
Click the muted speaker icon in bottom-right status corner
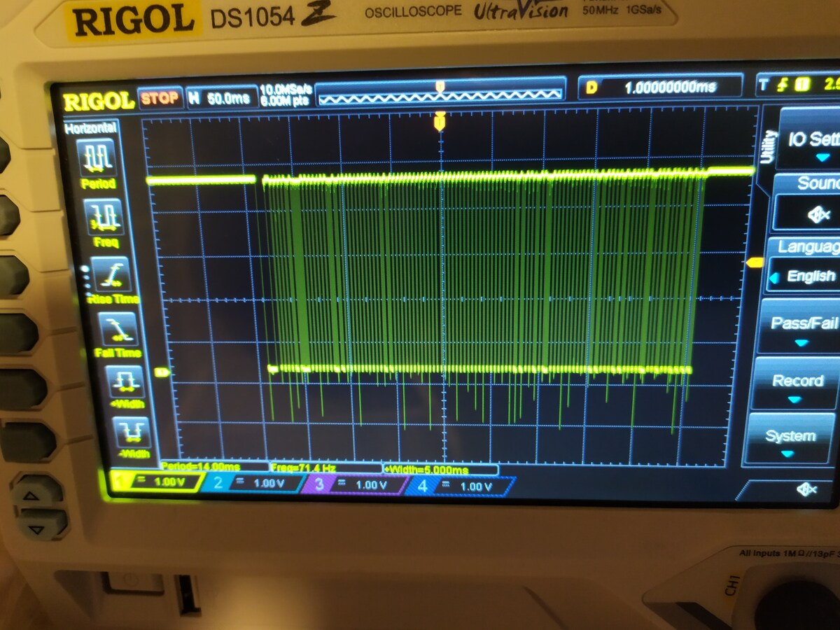pyautogui.click(x=806, y=490)
